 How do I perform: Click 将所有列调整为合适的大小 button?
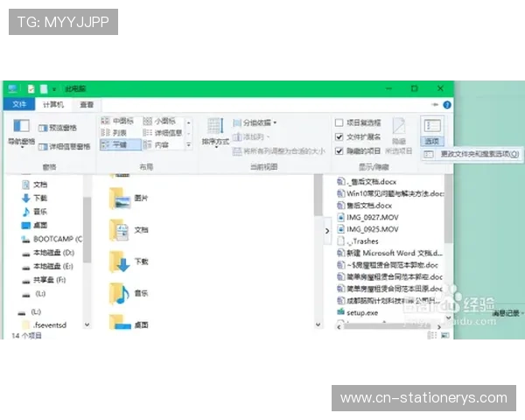278,151
